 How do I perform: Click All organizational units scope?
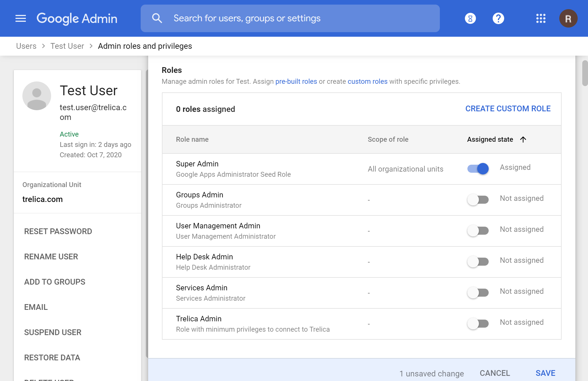point(405,169)
